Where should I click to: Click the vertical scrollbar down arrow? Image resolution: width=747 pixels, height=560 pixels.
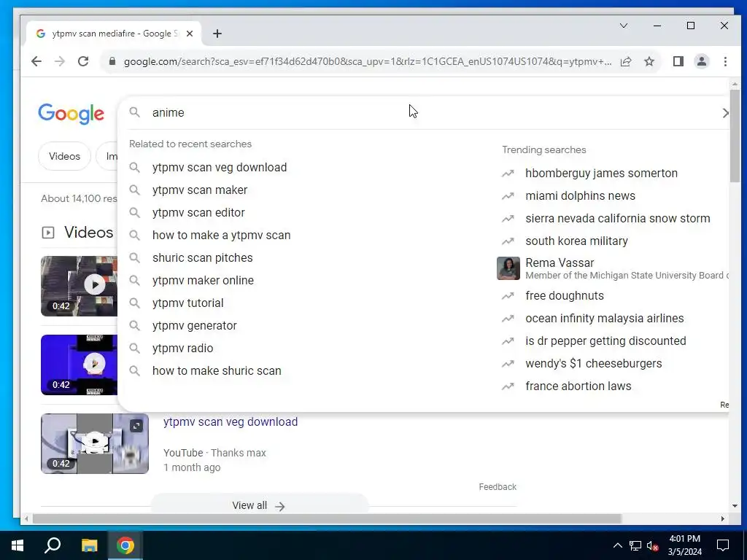coord(734,506)
